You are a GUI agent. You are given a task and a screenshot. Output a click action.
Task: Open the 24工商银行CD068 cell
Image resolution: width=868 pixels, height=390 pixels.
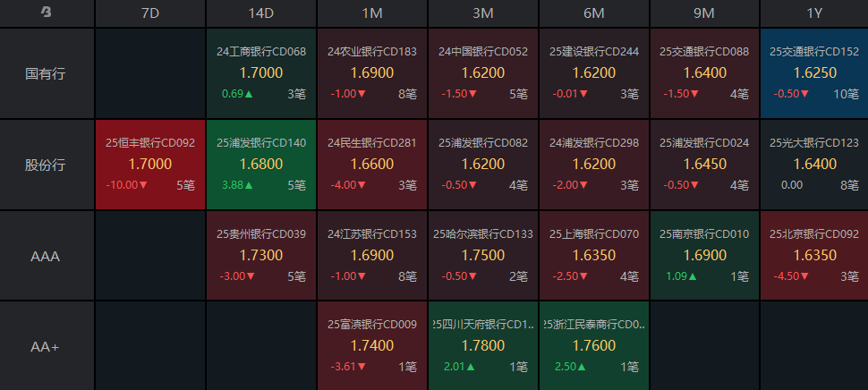260,73
